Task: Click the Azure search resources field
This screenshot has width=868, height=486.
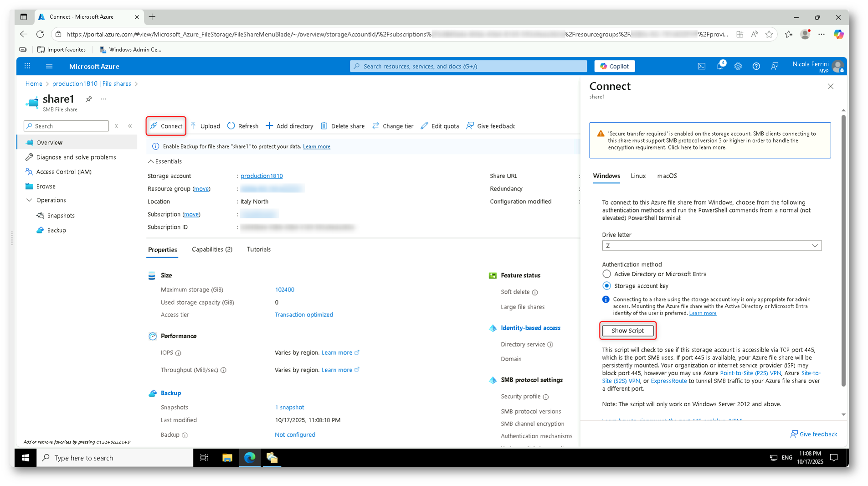Action: (x=468, y=66)
